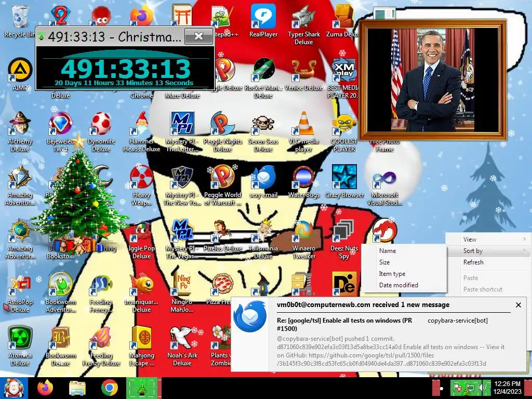Launch Atomica Deluxe icon
Screen dimensions: 532x399
click(x=20, y=346)
